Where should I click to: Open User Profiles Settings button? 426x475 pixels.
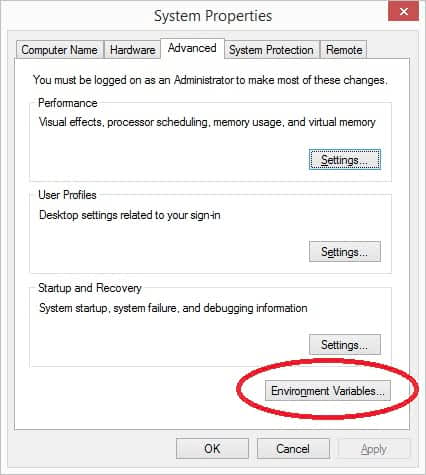[345, 252]
